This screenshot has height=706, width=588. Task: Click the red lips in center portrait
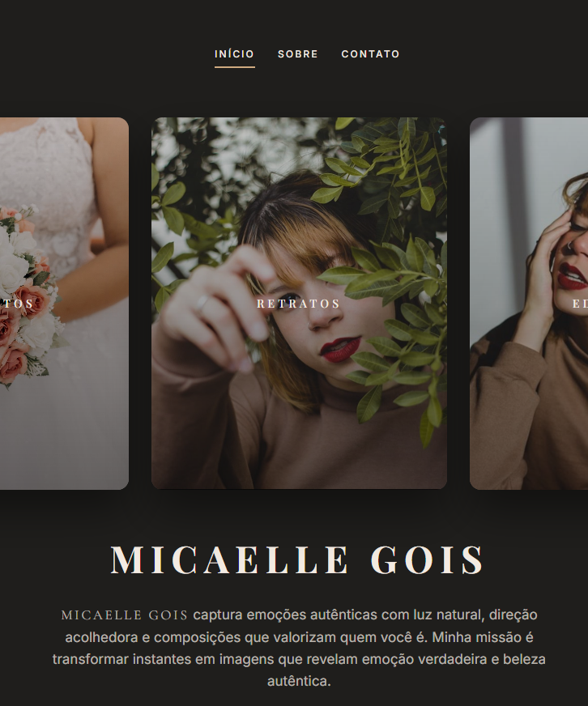click(341, 349)
